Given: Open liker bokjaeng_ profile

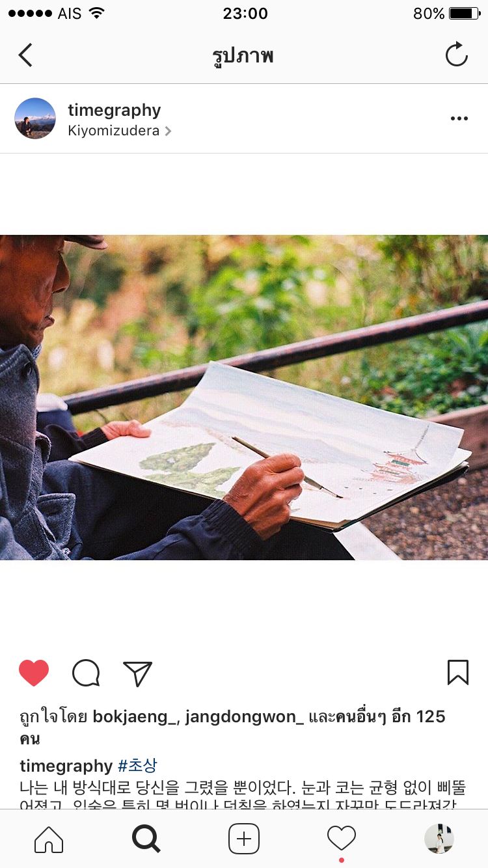Looking at the screenshot, I should 135,717.
